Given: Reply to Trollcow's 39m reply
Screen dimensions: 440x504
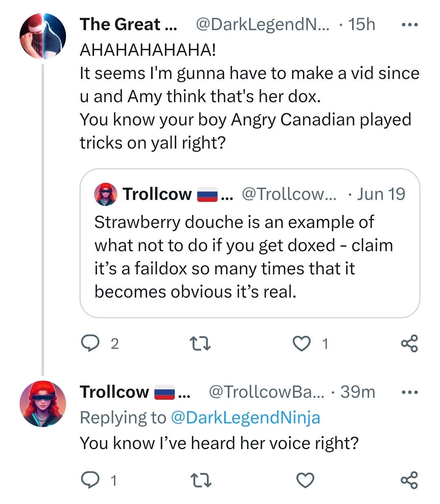Looking at the screenshot, I should (90, 480).
